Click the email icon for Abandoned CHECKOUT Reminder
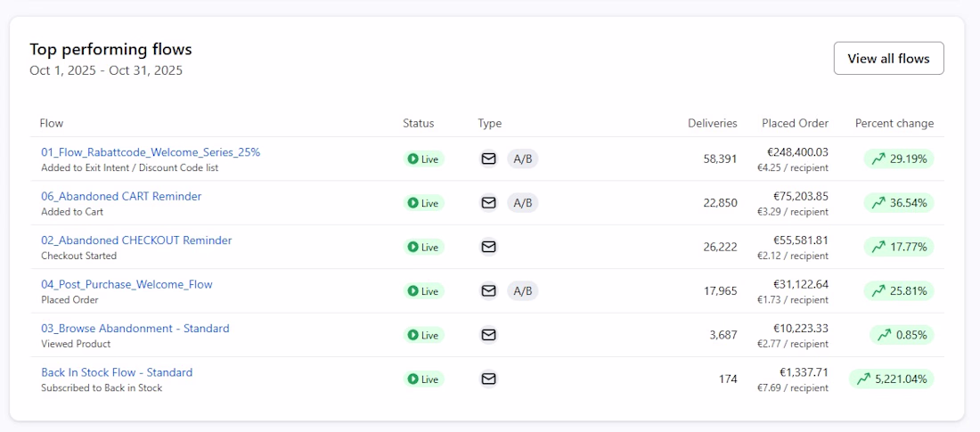Viewport: 980px width, 432px height. point(488,247)
